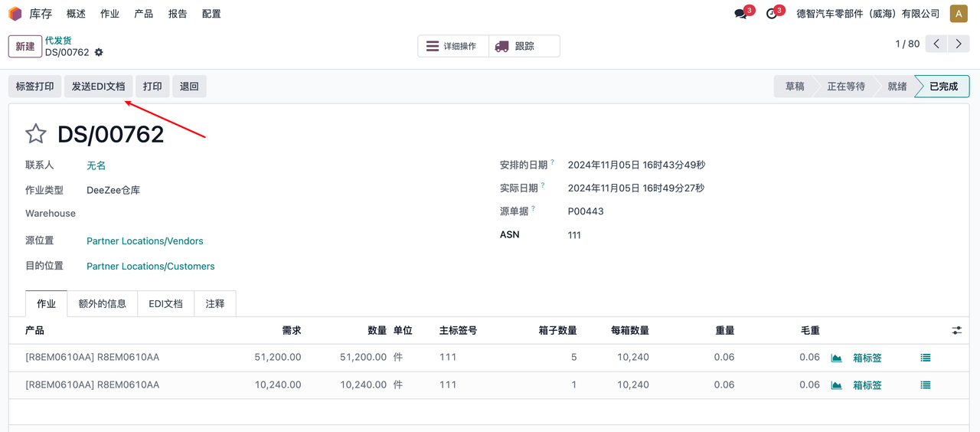Open Partner Locations/Vendors link
Screen dimensions: 980x432
click(145, 241)
